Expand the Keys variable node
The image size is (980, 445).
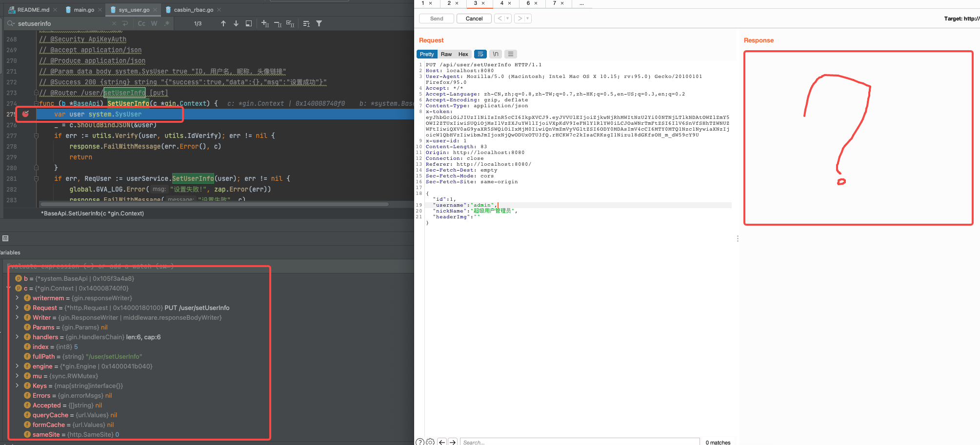click(x=17, y=386)
